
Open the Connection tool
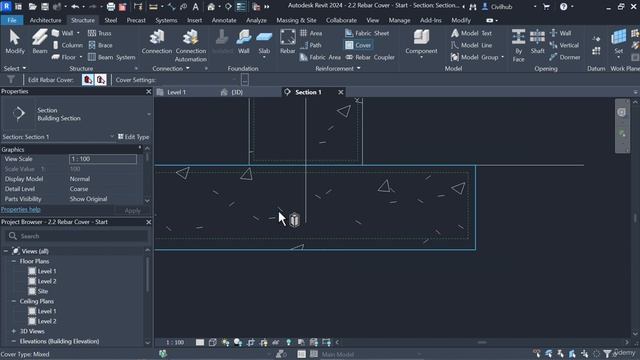click(x=157, y=42)
